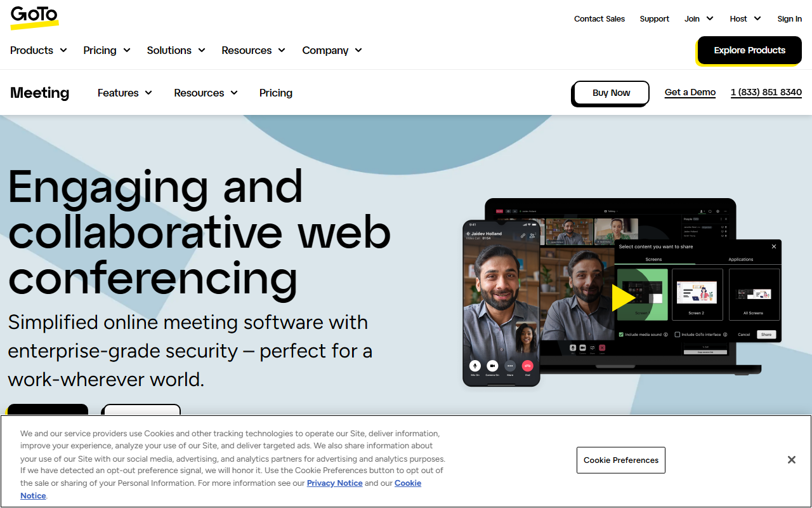Click the mic icon in laptop meeting toolbar
This screenshot has width=812, height=508.
pos(573,348)
